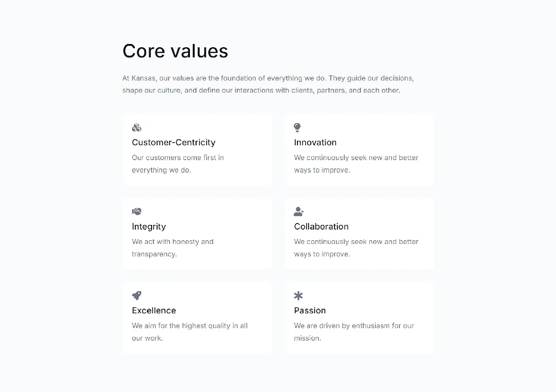
Task: Select the Passion card heading
Action: click(310, 311)
